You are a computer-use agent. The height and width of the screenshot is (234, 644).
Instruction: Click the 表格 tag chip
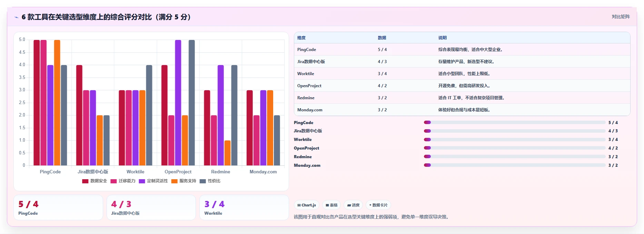[x=331, y=205]
